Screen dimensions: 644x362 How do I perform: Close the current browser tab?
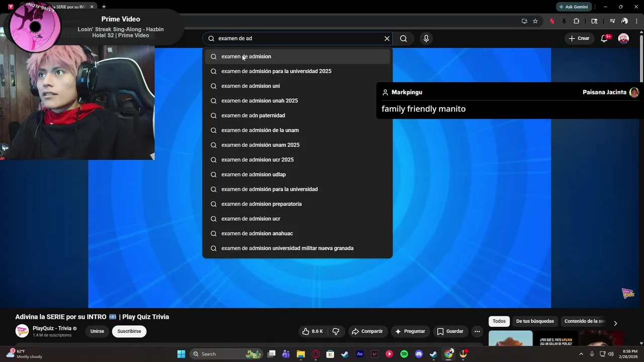coord(92,7)
